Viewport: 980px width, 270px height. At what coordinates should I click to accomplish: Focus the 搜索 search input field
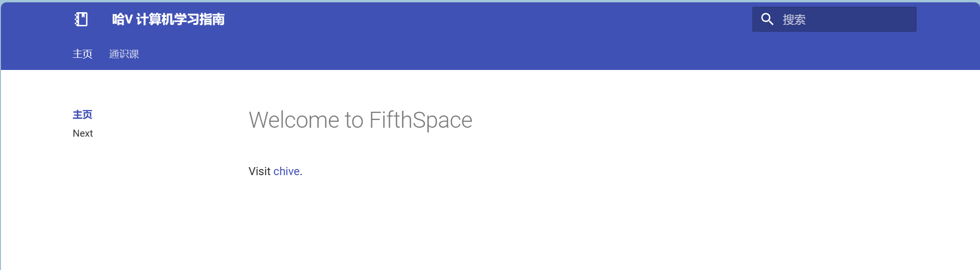[834, 19]
